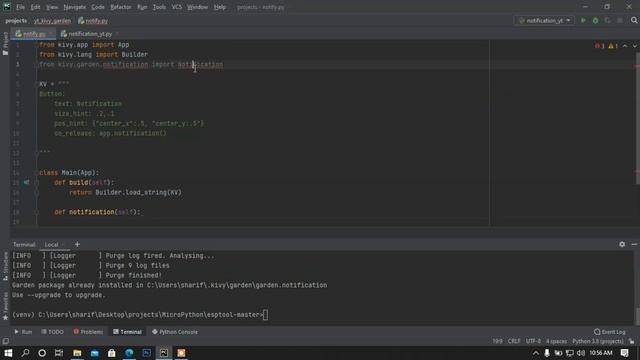Change CRLF line separator

pos(514,341)
